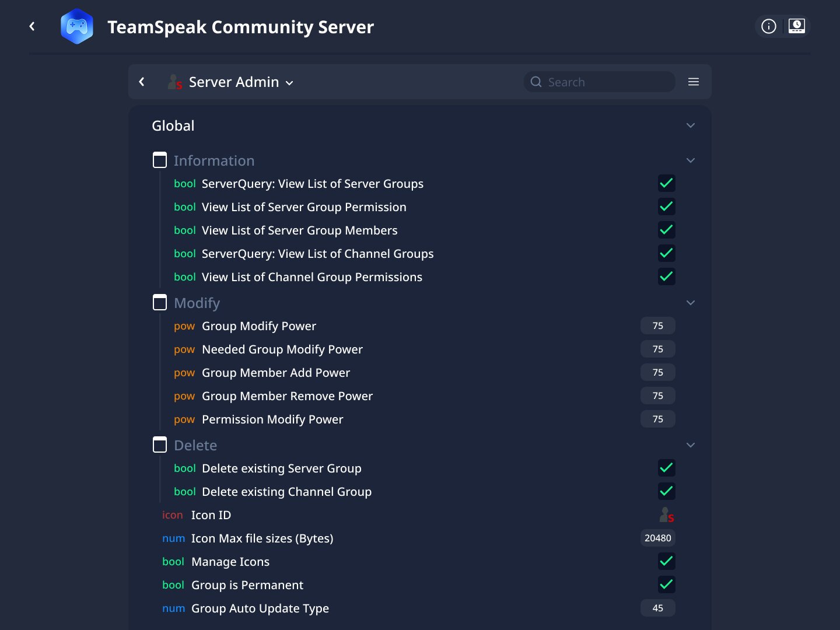Select Delete existing Server Group label

click(x=282, y=468)
